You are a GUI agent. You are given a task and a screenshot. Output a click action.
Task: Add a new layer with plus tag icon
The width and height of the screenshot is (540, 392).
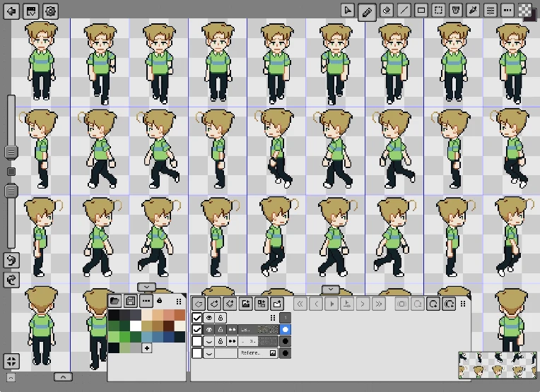(215, 304)
